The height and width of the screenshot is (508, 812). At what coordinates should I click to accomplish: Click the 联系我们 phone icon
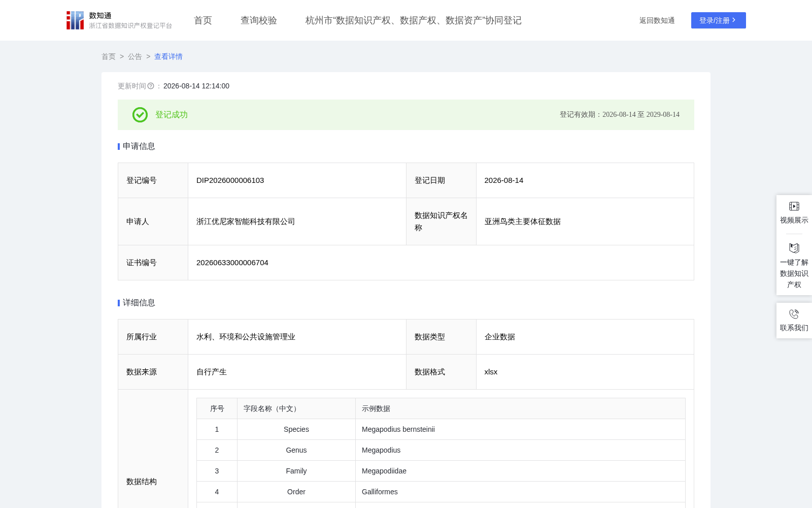click(794, 314)
